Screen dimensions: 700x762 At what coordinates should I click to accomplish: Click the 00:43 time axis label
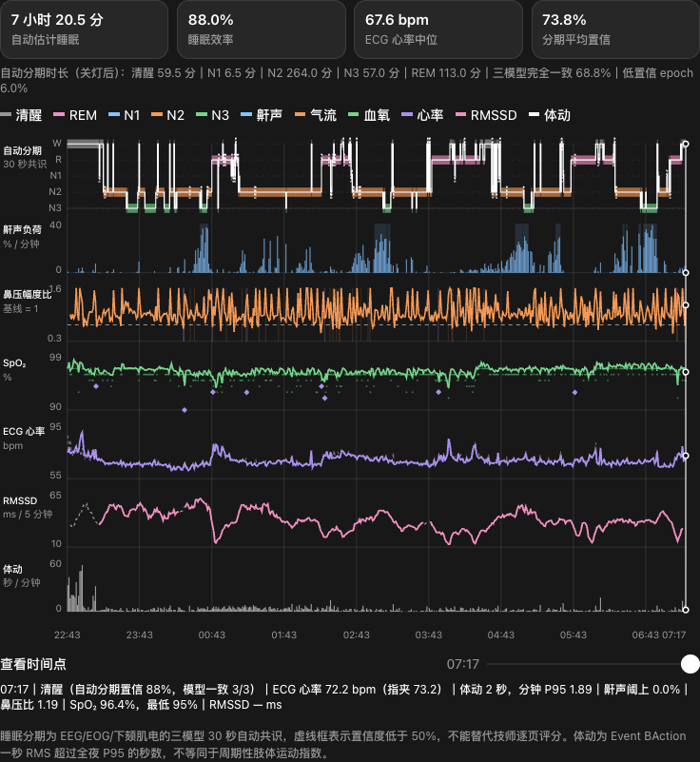(x=212, y=635)
